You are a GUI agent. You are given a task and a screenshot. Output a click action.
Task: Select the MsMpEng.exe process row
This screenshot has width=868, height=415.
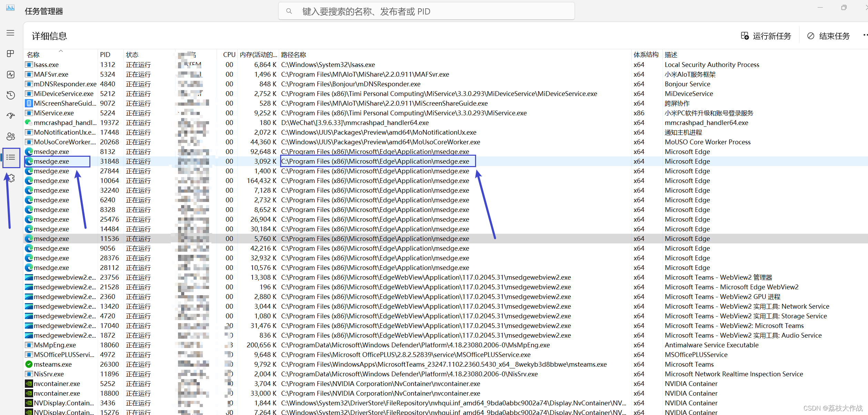pos(55,345)
